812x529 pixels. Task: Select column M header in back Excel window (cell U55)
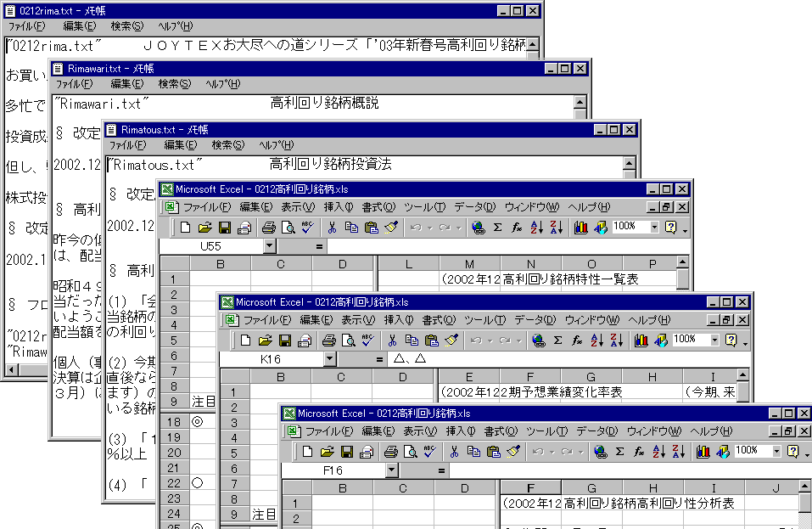(x=469, y=264)
